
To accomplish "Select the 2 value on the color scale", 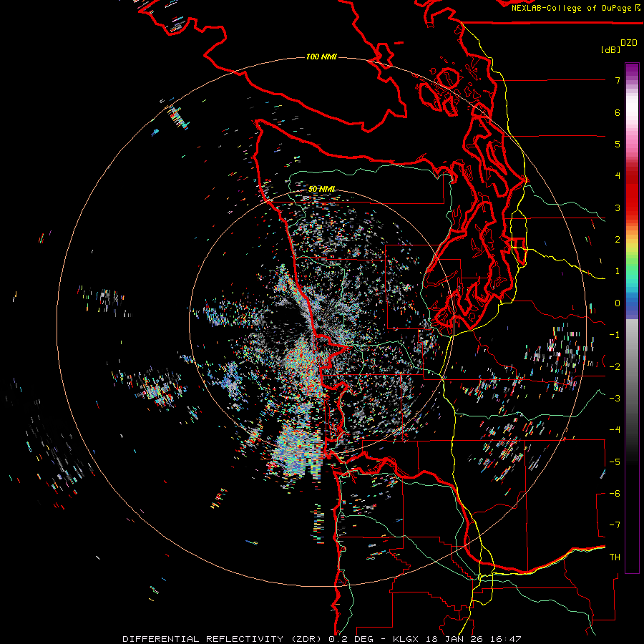I will tap(618, 240).
